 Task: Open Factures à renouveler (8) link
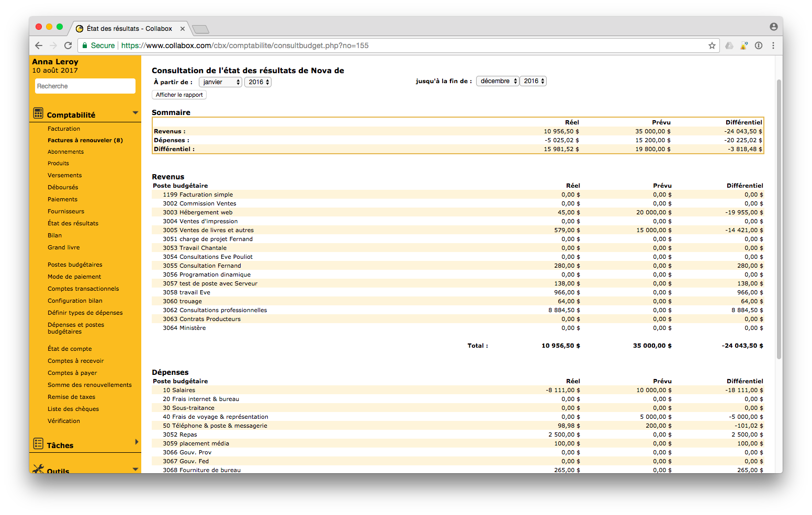point(85,140)
